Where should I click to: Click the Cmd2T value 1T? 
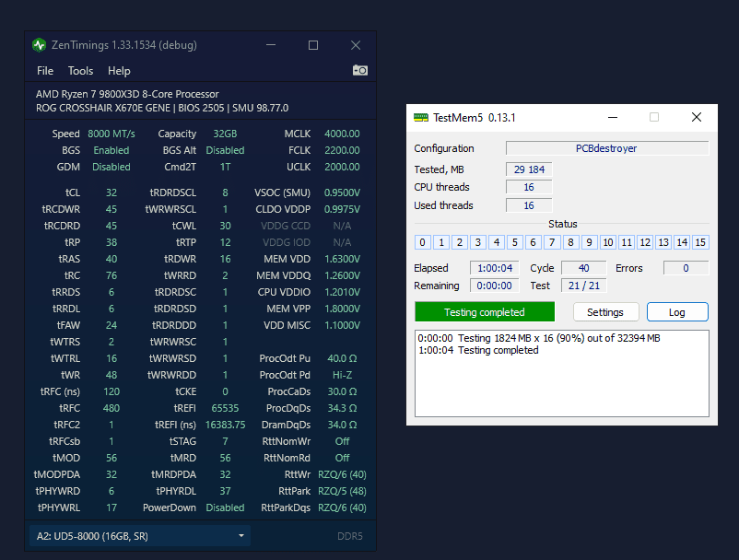pos(225,167)
